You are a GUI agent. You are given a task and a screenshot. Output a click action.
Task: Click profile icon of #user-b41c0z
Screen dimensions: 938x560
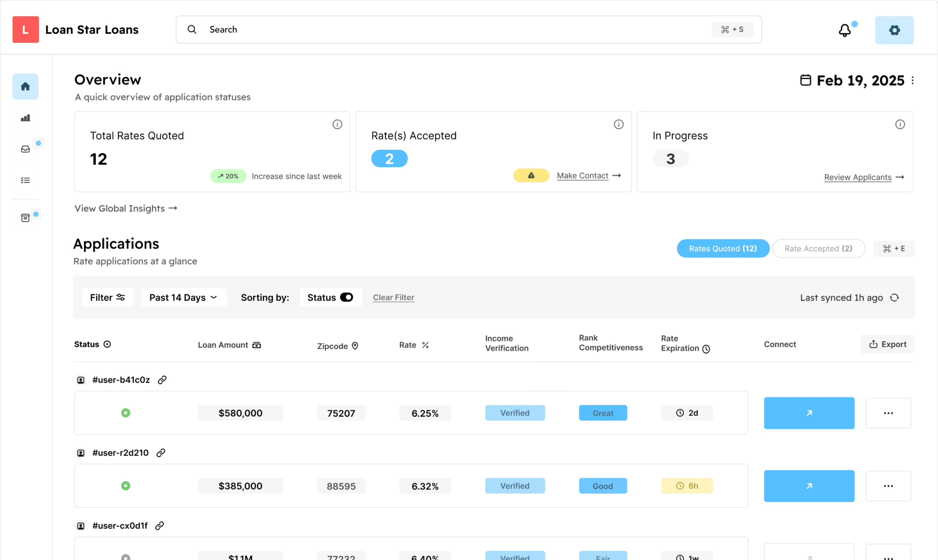pyautogui.click(x=81, y=380)
